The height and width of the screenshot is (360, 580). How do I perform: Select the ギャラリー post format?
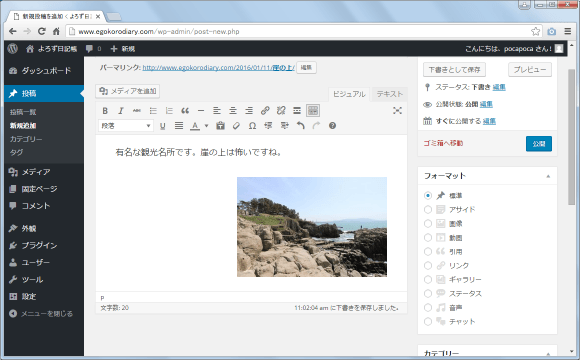(x=428, y=279)
